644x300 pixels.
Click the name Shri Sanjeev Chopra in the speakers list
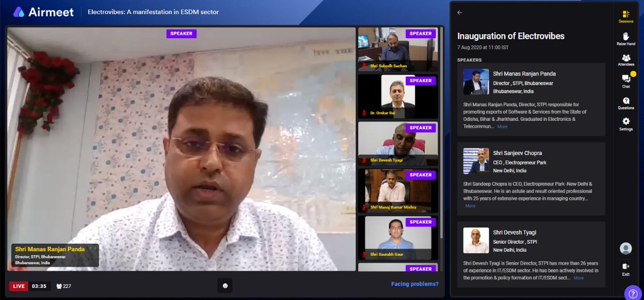pos(517,153)
